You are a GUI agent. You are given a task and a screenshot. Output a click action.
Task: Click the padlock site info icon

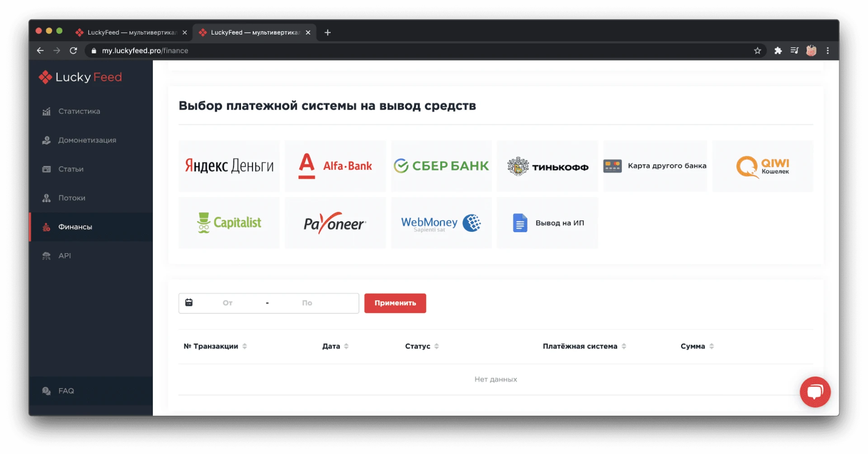94,51
